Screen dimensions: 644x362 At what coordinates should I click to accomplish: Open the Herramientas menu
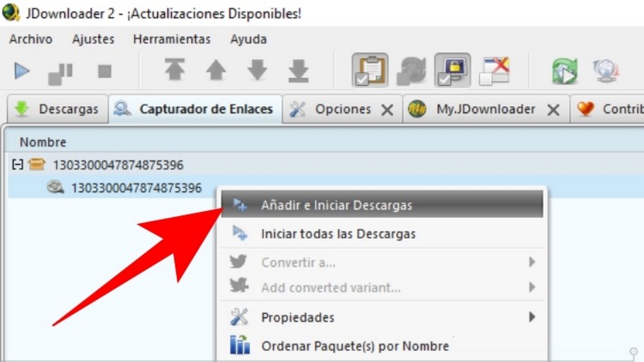coord(172,39)
